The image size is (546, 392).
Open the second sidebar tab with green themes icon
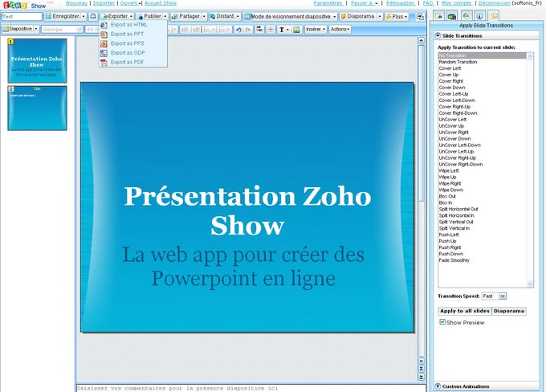click(x=452, y=16)
